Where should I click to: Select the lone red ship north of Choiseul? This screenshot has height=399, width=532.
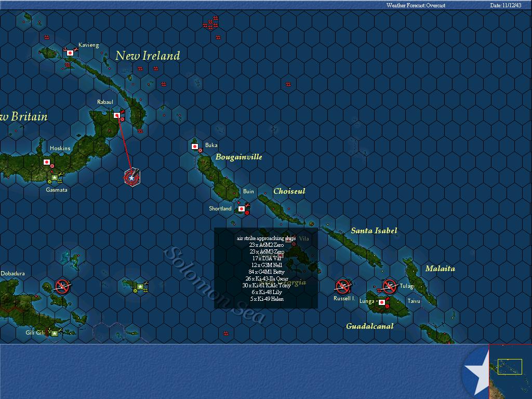click(288, 84)
